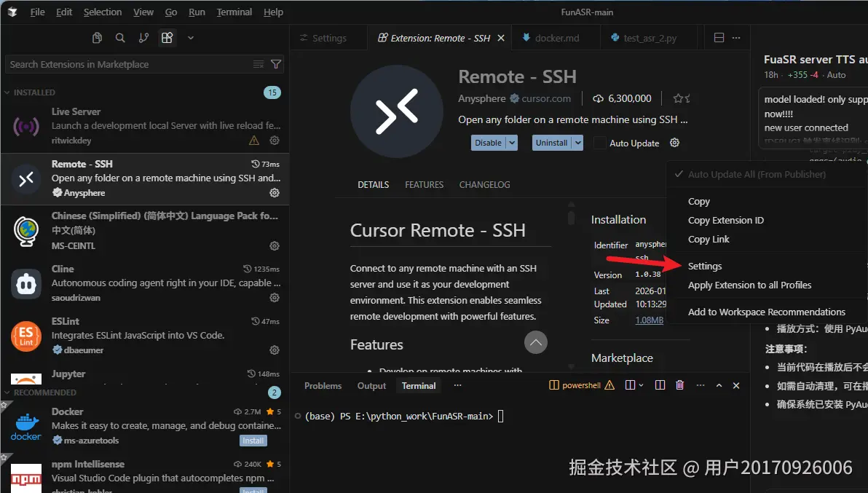Expand more sidebar views chevron

pyautogui.click(x=191, y=38)
